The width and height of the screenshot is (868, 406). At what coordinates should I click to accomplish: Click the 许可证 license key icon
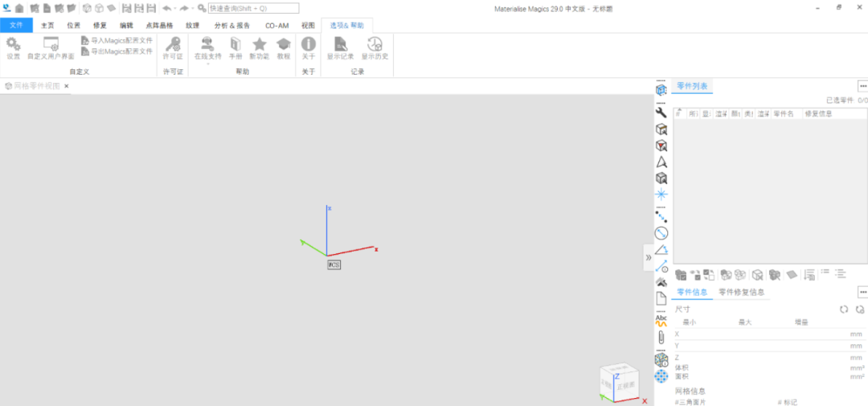(173, 47)
